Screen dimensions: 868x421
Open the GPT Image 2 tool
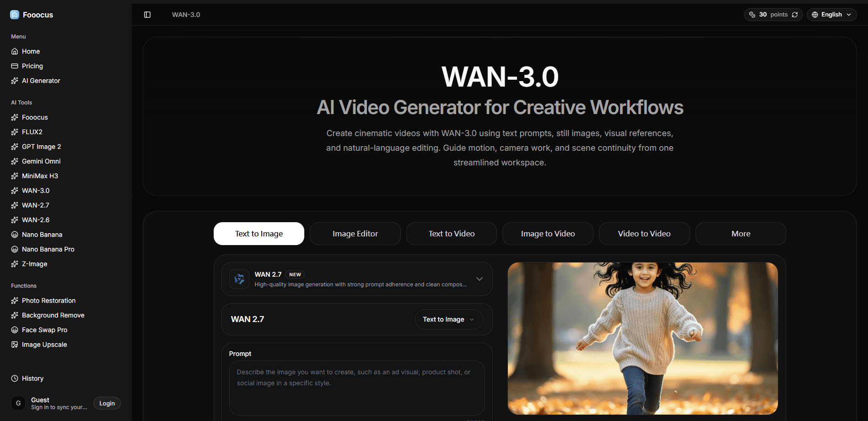(66, 147)
